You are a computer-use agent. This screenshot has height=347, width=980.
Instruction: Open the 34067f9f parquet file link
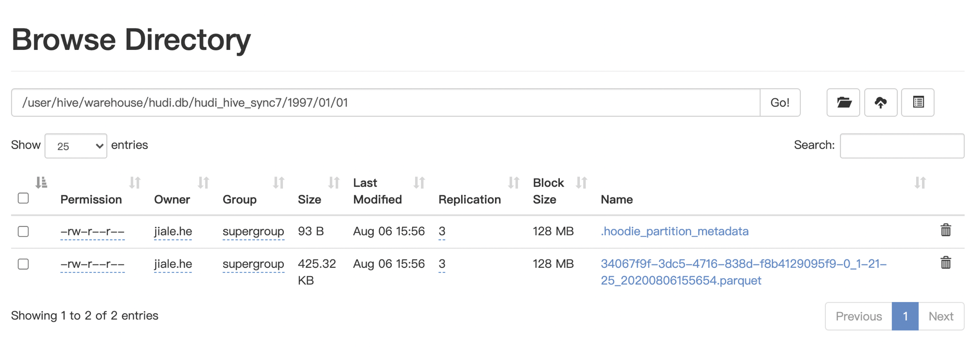point(743,272)
